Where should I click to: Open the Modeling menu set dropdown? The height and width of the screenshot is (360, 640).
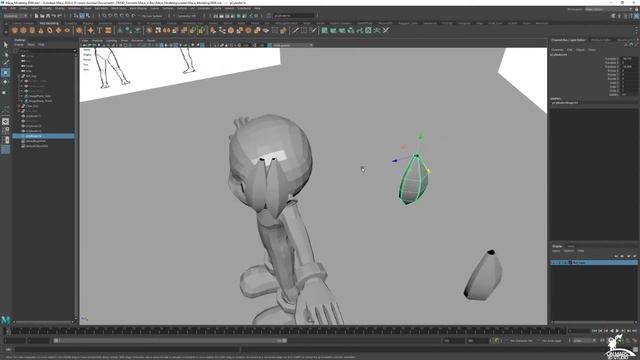tap(16, 16)
